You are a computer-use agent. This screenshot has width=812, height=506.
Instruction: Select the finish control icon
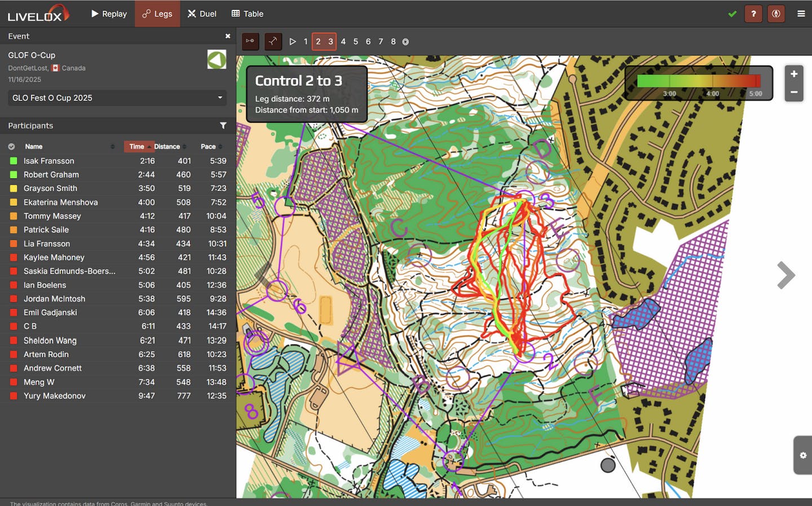click(405, 42)
